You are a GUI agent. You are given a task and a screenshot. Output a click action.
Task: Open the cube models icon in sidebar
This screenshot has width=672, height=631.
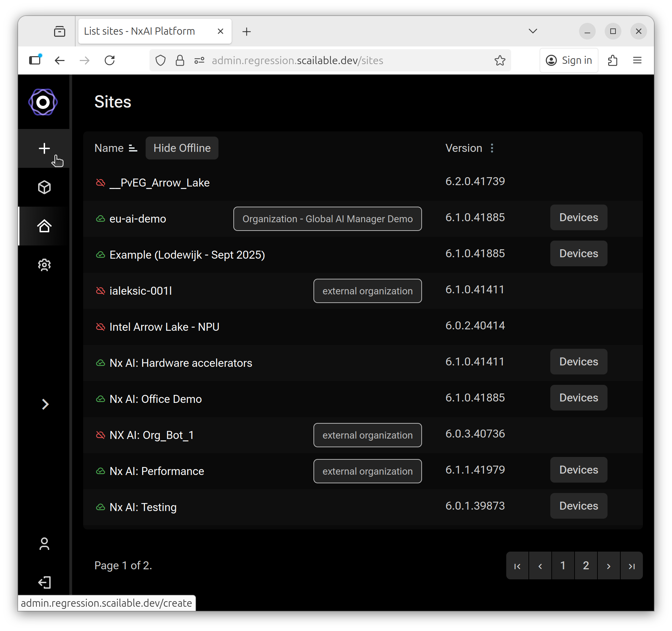(x=44, y=187)
